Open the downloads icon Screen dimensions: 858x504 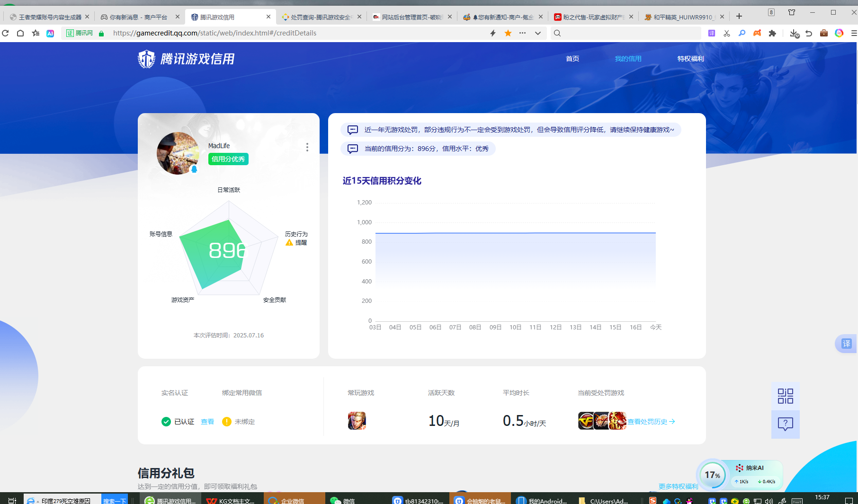(794, 33)
